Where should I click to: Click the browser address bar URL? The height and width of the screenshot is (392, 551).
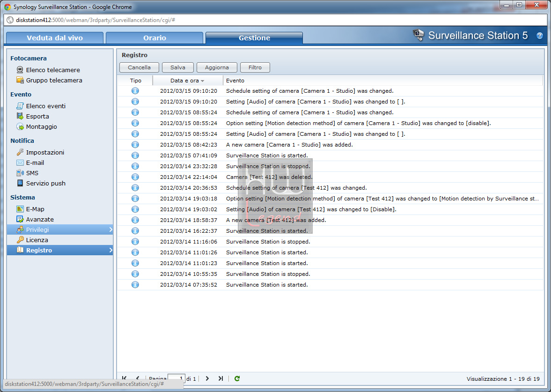(x=96, y=20)
